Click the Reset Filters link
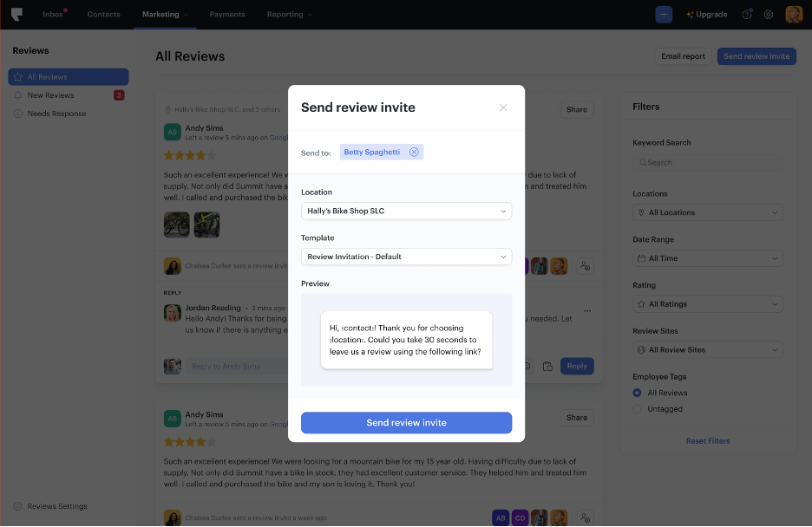Screen dimensions: 812x527 pos(707,441)
